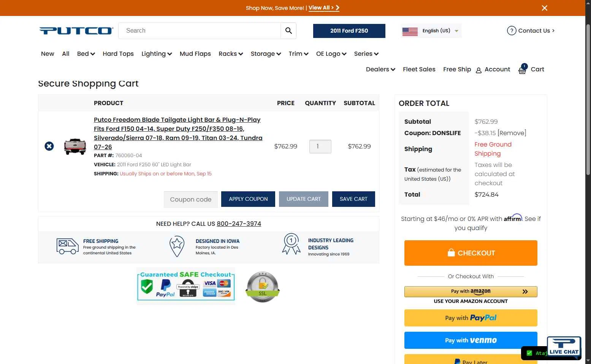Image resolution: width=591 pixels, height=364 pixels.
Task: Open Putco Freedom Blade product link
Action: (x=178, y=133)
